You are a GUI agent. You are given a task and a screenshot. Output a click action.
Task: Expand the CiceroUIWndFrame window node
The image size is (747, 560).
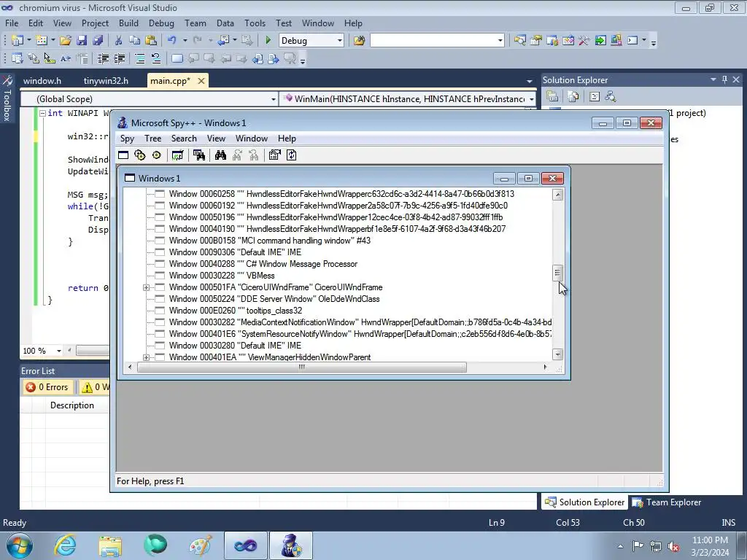pyautogui.click(x=146, y=287)
